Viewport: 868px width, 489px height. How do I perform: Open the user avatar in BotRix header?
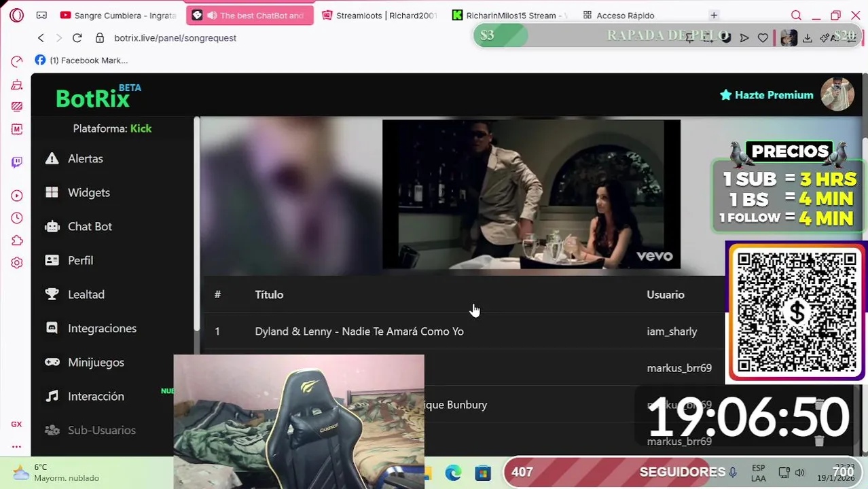click(837, 94)
